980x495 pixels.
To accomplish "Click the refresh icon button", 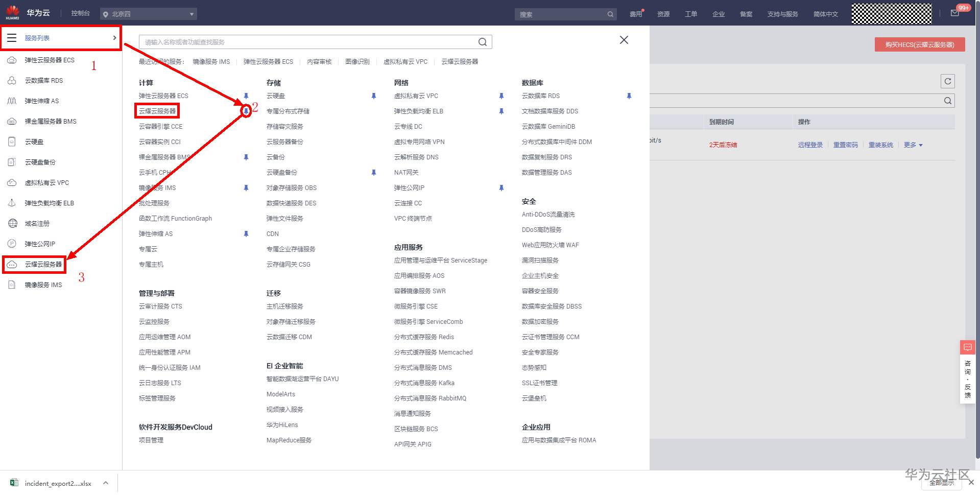I will point(948,81).
